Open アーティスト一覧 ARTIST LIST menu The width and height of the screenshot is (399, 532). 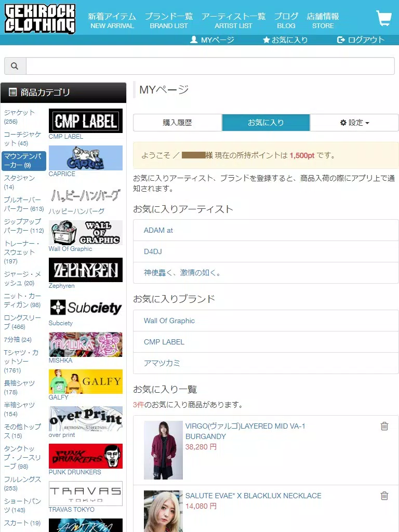(x=233, y=20)
